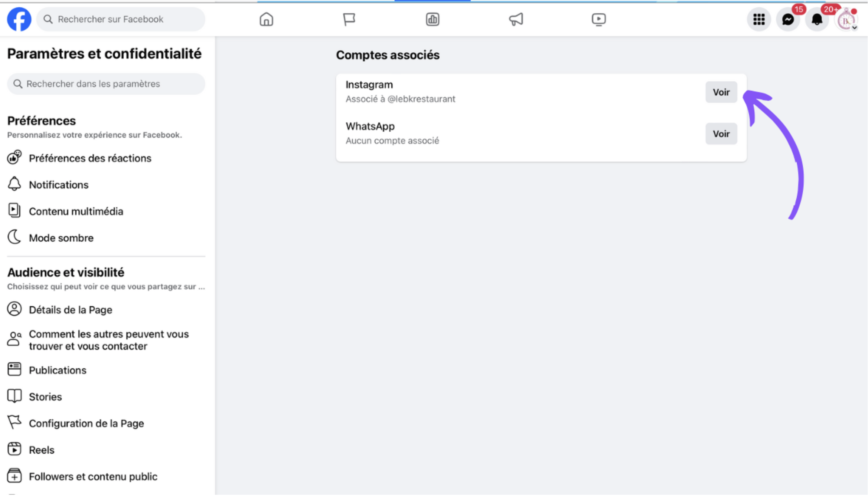Screen dimensions: 868x497
Task: Click the sidebar bell icon beside Notifications
Action: 14,184
